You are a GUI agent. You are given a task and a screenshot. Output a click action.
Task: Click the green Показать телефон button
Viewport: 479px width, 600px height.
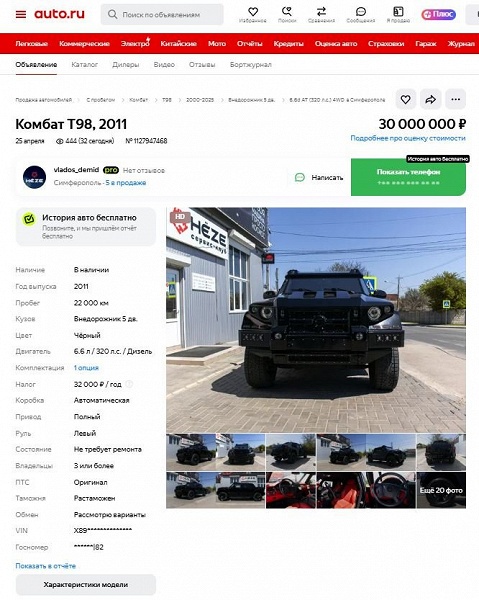click(x=408, y=177)
